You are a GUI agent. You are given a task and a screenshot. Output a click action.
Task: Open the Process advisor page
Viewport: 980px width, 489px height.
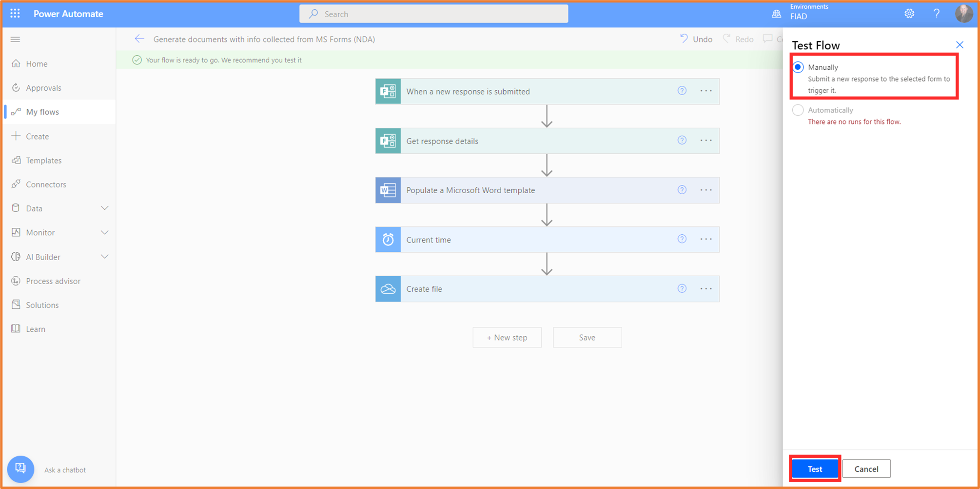[53, 281]
